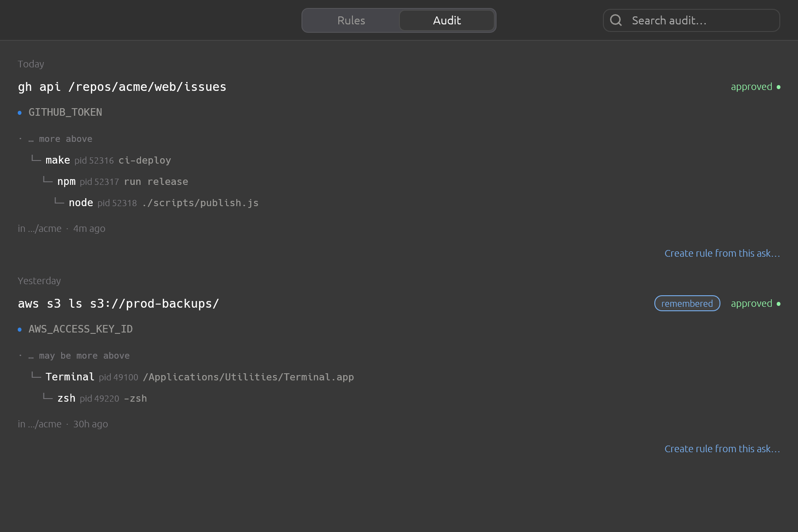The image size is (798, 532).
Task: Click the aws s3 ls s3://prod-backups/ command
Action: pyautogui.click(x=118, y=304)
